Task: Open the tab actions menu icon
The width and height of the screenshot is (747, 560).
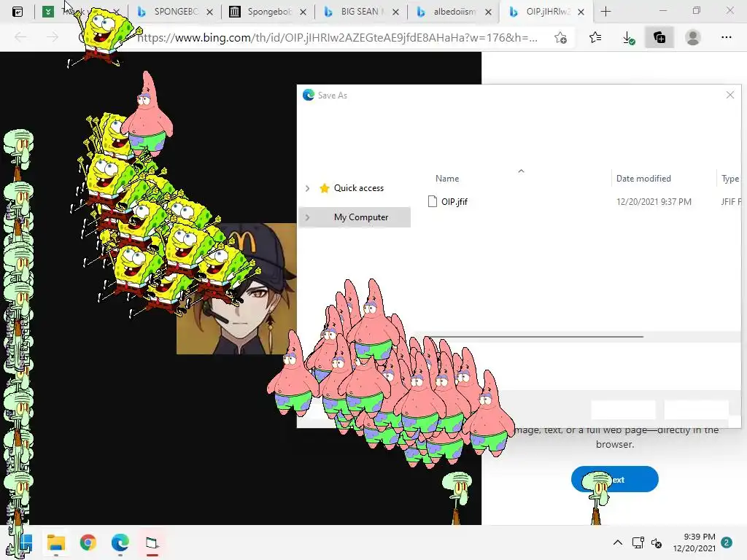Action: point(18,12)
